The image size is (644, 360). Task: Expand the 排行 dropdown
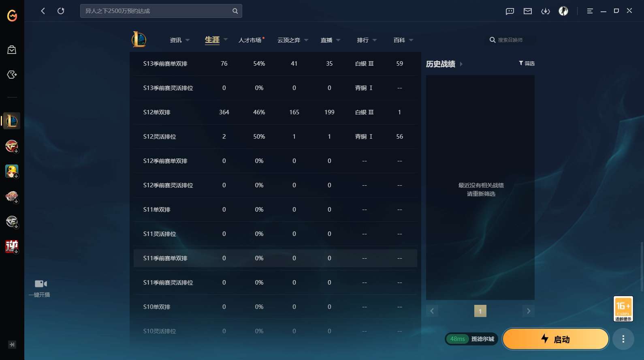click(375, 40)
